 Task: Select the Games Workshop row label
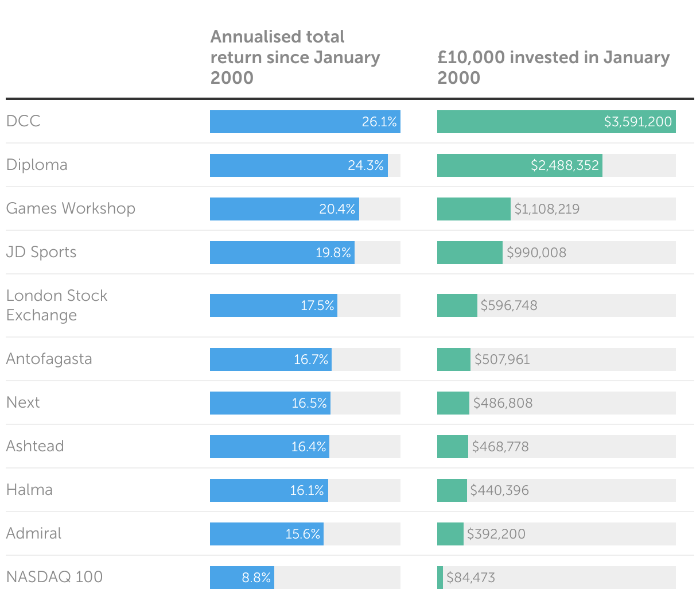[71, 208]
